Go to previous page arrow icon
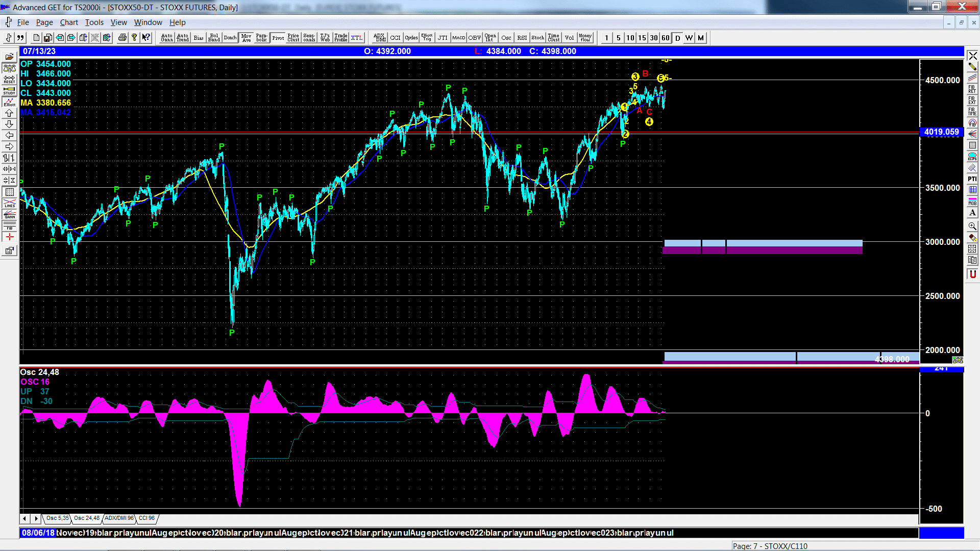 [60, 38]
